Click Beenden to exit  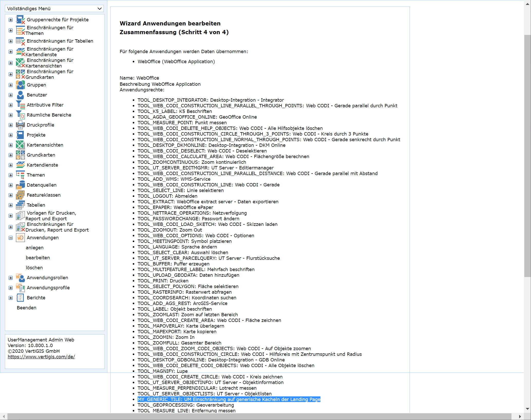26,308
